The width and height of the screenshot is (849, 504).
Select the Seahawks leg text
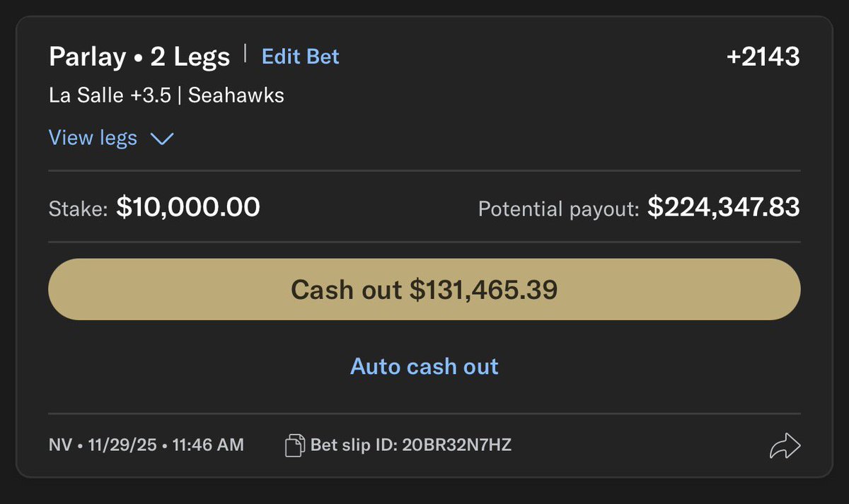236,95
